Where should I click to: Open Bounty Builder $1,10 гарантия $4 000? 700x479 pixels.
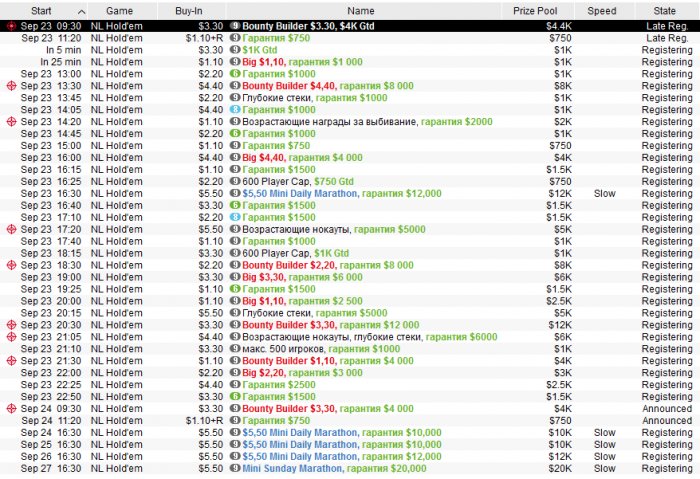pos(350,361)
